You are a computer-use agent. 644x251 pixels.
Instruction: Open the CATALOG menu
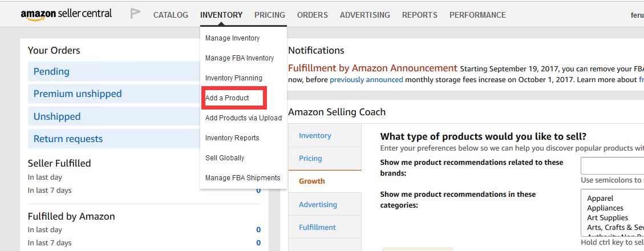tap(171, 15)
